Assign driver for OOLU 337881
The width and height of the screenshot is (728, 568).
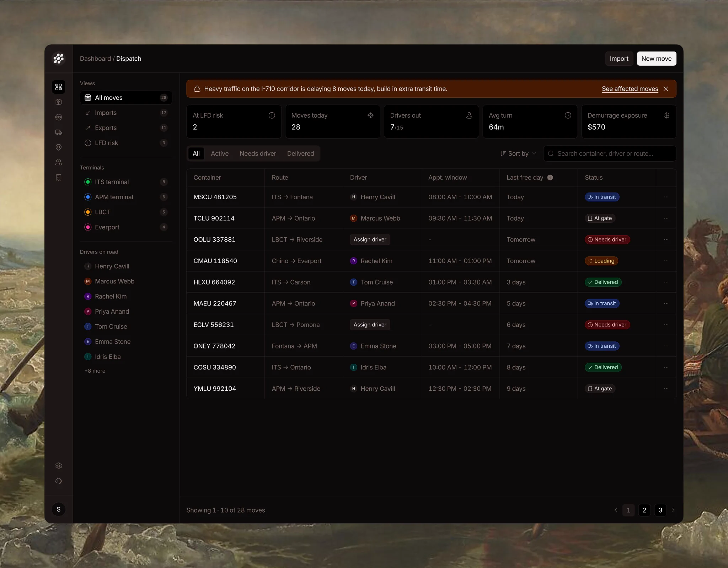pos(370,239)
